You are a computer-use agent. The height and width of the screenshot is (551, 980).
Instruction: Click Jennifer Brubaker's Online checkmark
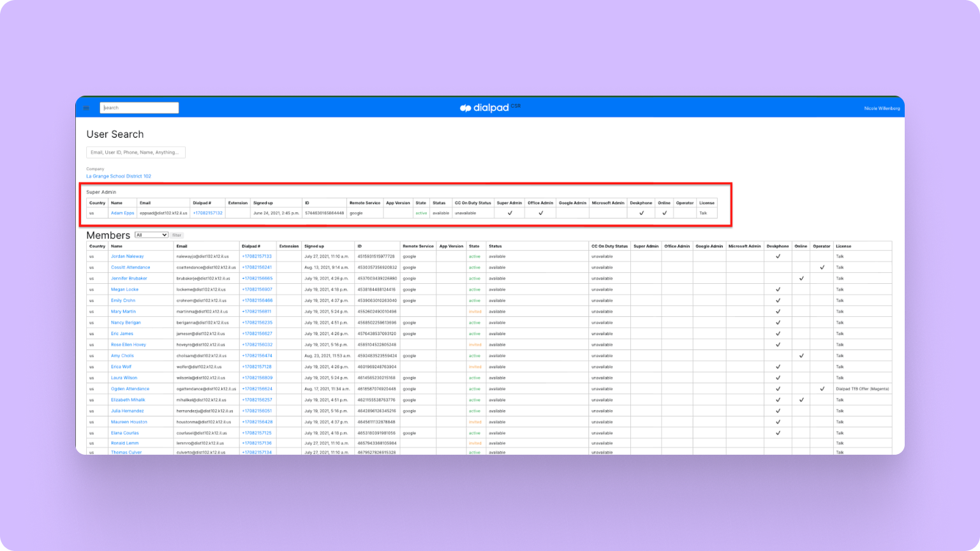pyautogui.click(x=801, y=278)
